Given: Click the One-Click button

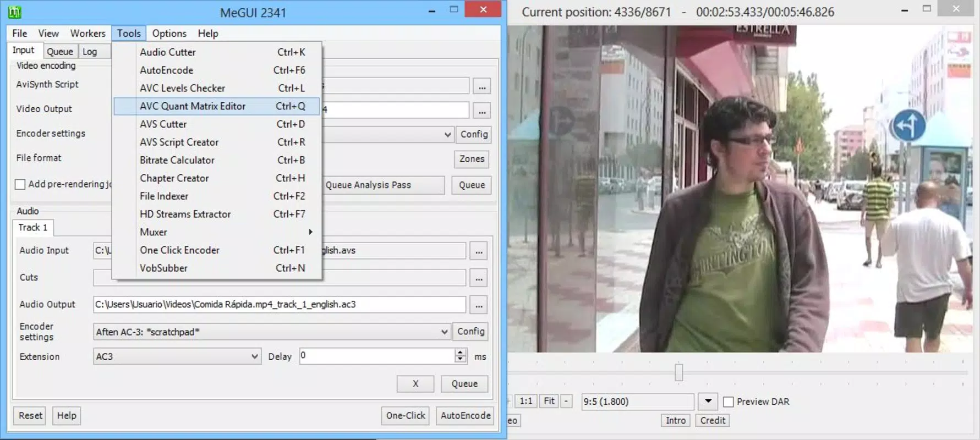Looking at the screenshot, I should (406, 416).
